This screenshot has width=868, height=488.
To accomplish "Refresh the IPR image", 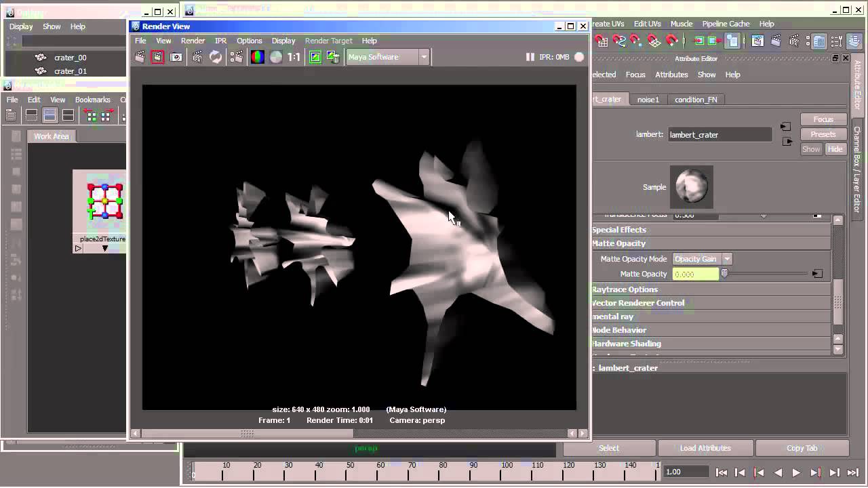I will pos(216,57).
